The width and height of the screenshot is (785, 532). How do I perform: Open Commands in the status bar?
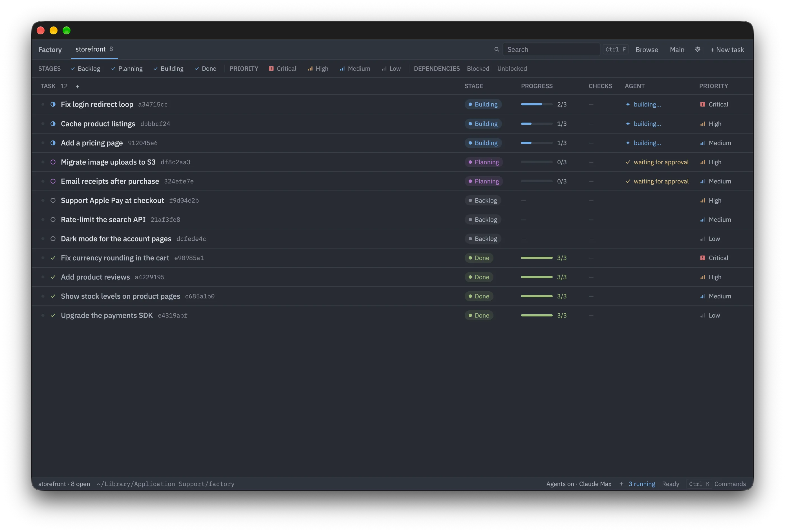tap(730, 484)
